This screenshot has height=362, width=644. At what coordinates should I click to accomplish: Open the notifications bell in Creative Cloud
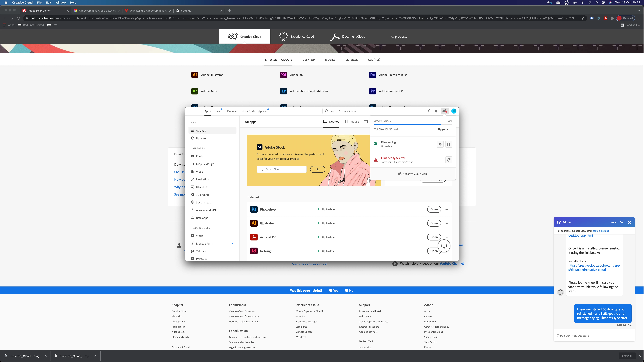coord(436,111)
